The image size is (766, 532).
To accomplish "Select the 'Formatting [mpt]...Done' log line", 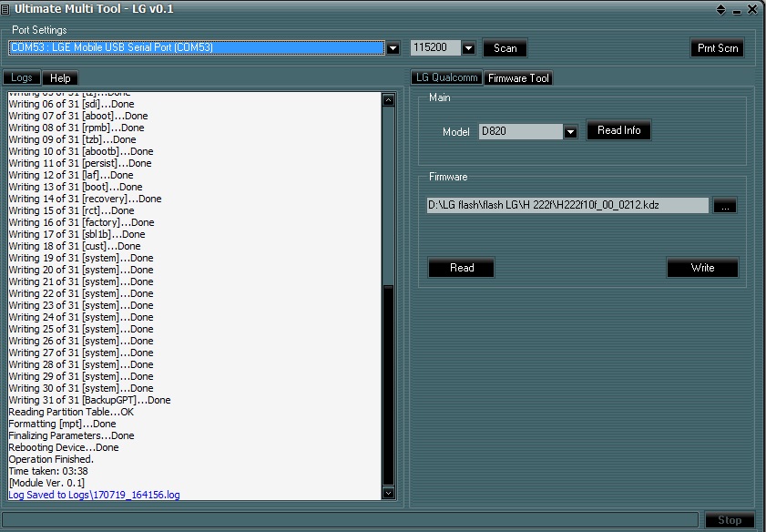I will click(x=62, y=424).
